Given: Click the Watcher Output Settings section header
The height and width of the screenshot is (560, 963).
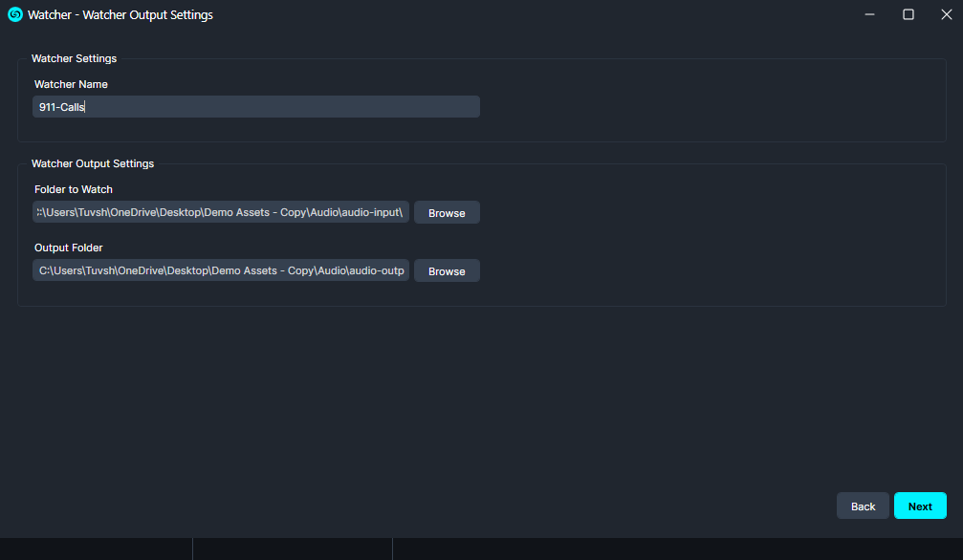Looking at the screenshot, I should (x=92, y=163).
